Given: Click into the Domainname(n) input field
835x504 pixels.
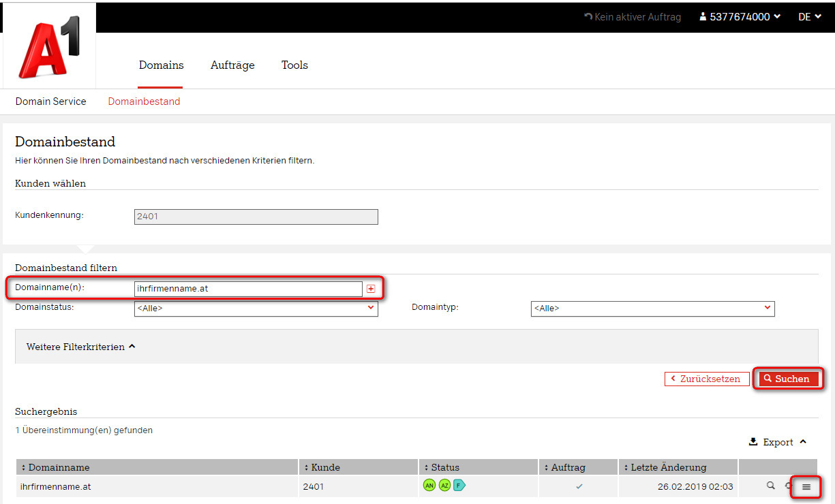Looking at the screenshot, I should 248,289.
